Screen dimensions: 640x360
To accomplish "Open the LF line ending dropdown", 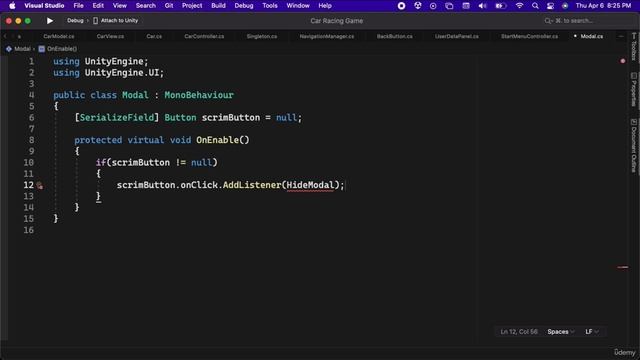I will [x=592, y=332].
